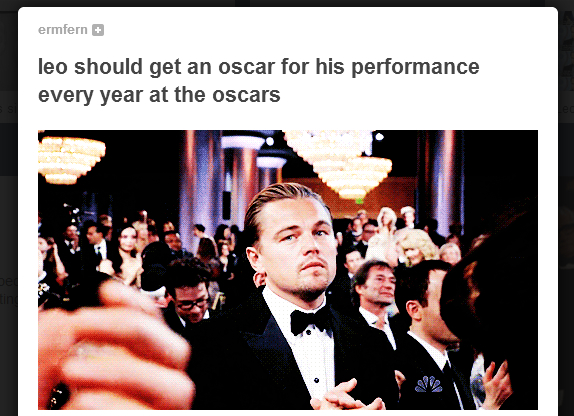Click the dark strip above the post card
Viewport: 574px width, 416px height.
[x=287, y=3]
